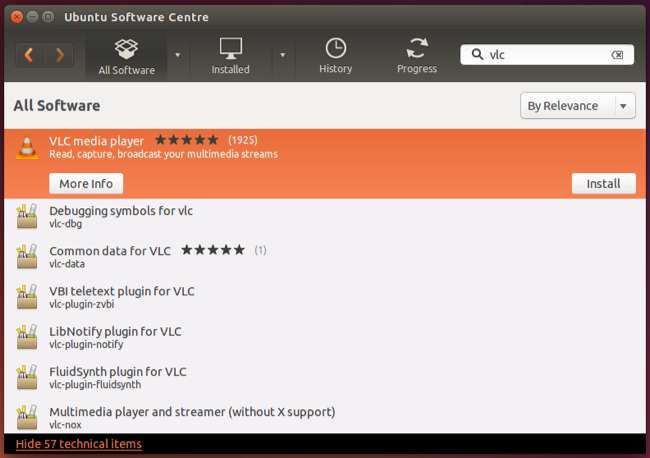Click the package icon for vlc-data
Image resolution: width=650 pixels, height=458 pixels.
click(x=27, y=256)
